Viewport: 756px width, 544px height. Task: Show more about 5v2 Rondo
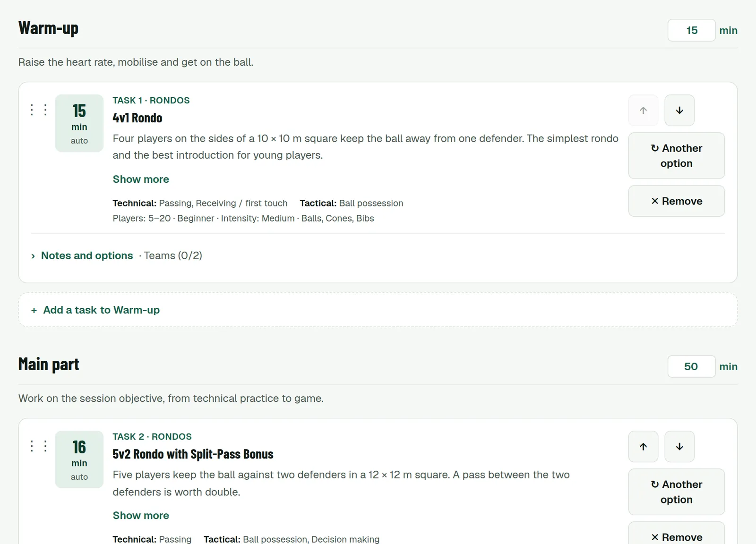141,516
